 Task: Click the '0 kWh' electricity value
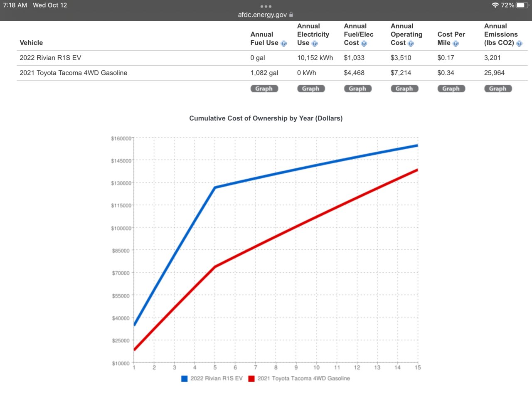(x=307, y=73)
